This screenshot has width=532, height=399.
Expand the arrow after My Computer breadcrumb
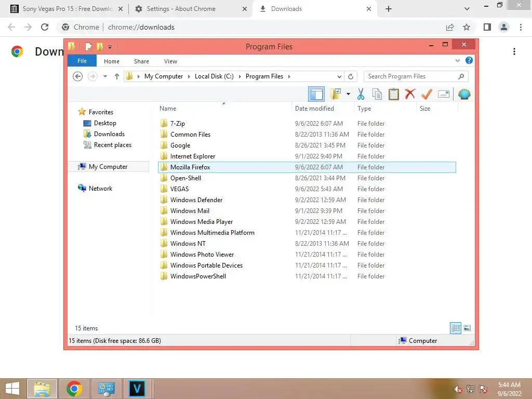189,76
